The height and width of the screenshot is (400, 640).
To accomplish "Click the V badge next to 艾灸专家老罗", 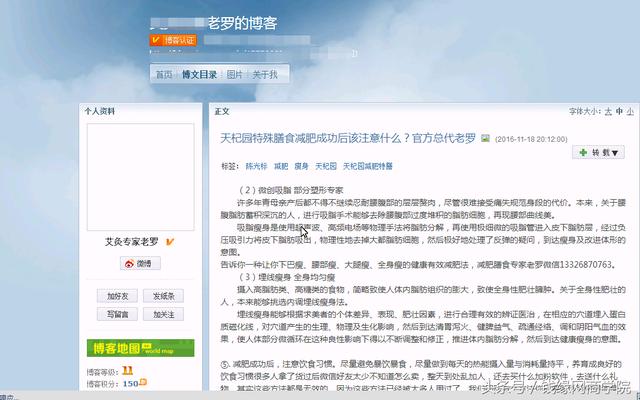I will tap(170, 241).
